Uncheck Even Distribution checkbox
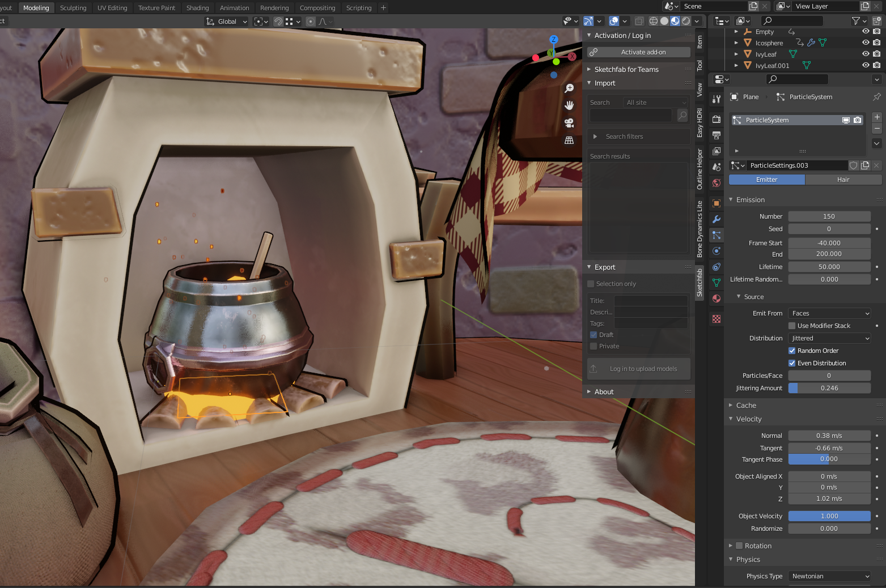Screen dimensions: 886x588 792,363
